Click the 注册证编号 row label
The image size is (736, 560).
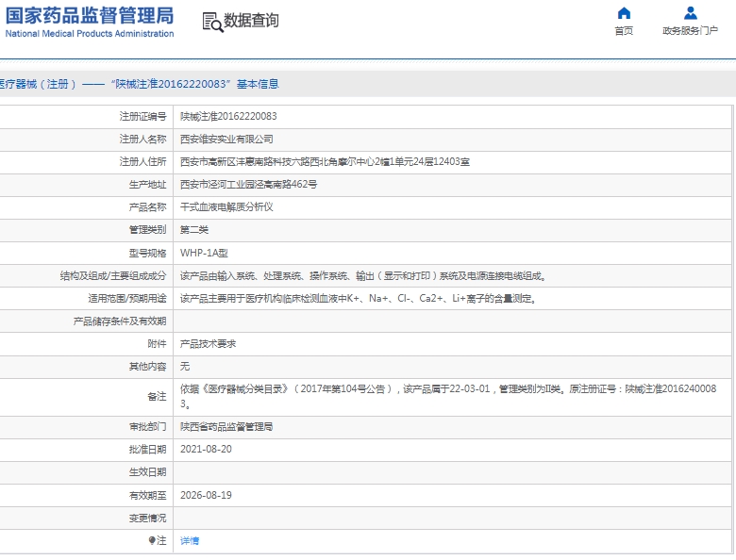[142, 116]
